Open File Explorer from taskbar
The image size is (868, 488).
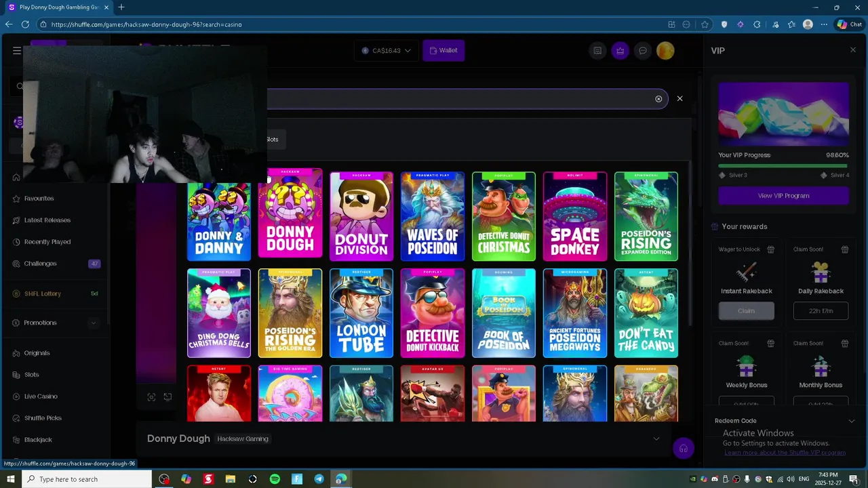(x=231, y=479)
